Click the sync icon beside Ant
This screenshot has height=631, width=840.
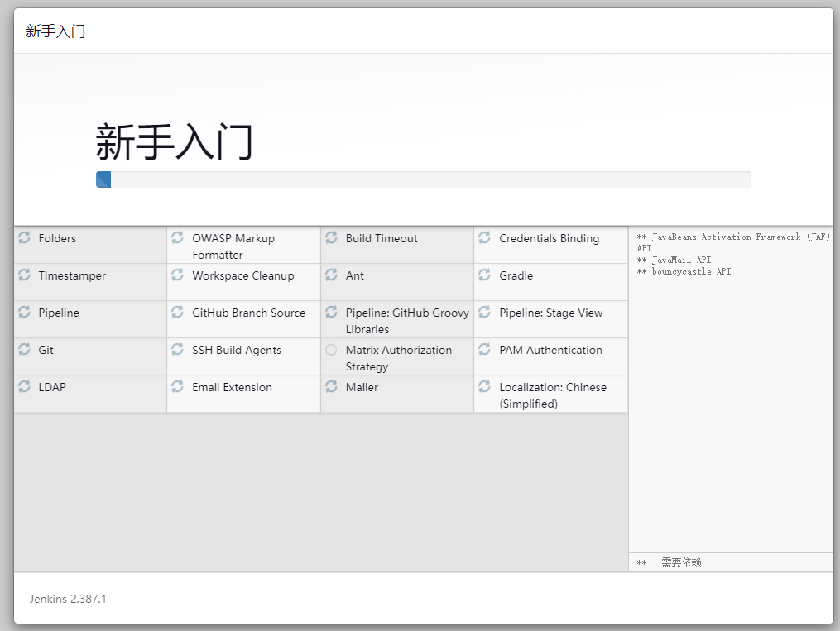331,275
